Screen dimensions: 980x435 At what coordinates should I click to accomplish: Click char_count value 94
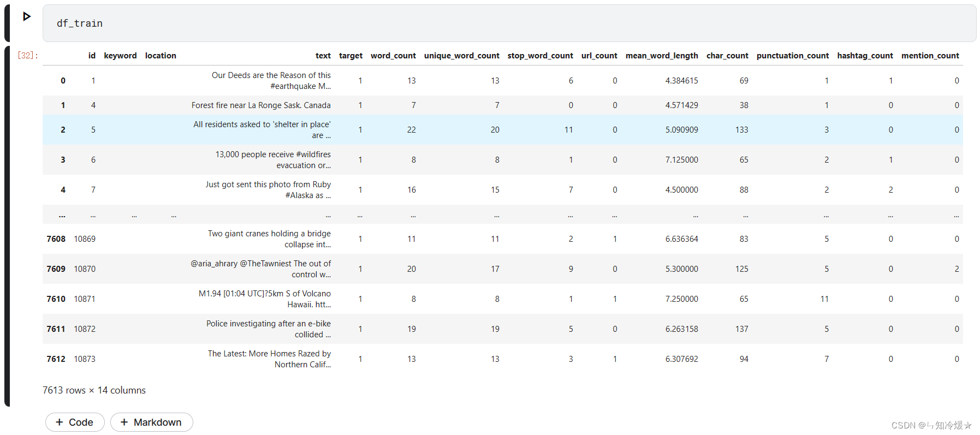click(x=744, y=359)
